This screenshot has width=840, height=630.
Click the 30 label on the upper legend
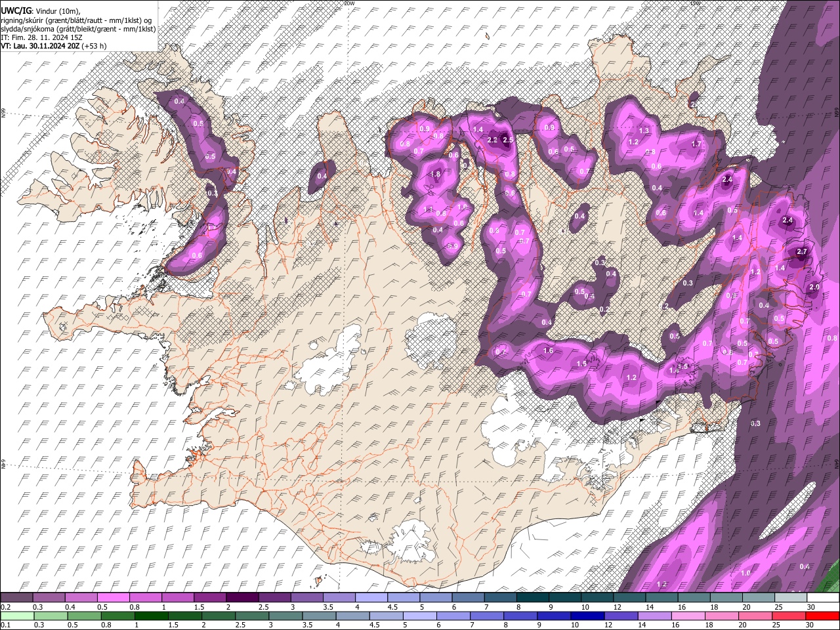point(810,607)
